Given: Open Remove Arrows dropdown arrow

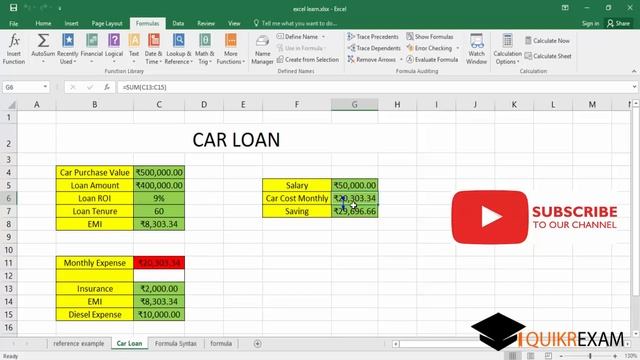Looking at the screenshot, I should 401,60.
